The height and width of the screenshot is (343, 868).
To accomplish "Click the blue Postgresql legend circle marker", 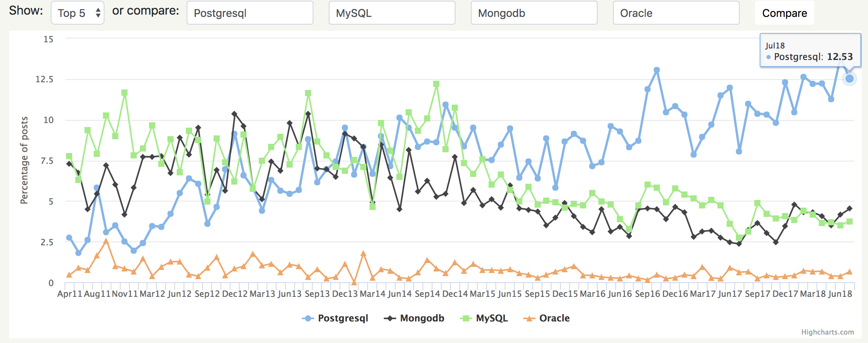I will (308, 318).
